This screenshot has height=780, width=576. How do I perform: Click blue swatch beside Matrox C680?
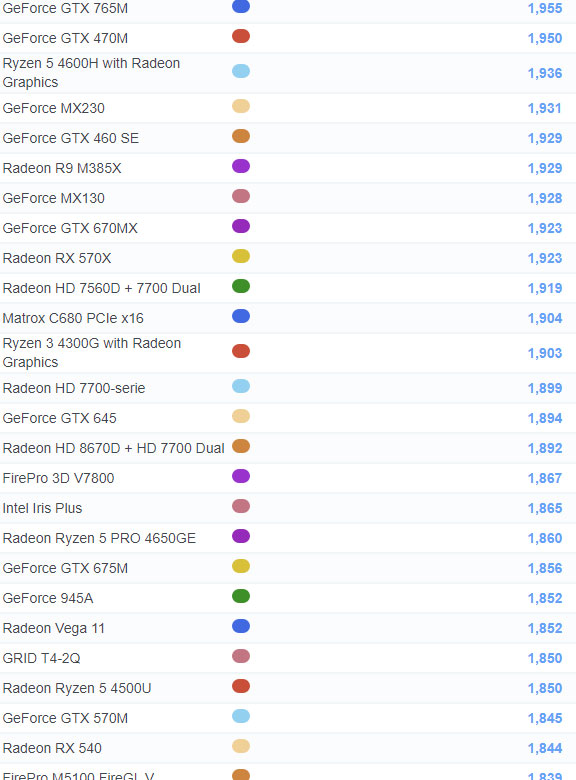pyautogui.click(x=241, y=316)
